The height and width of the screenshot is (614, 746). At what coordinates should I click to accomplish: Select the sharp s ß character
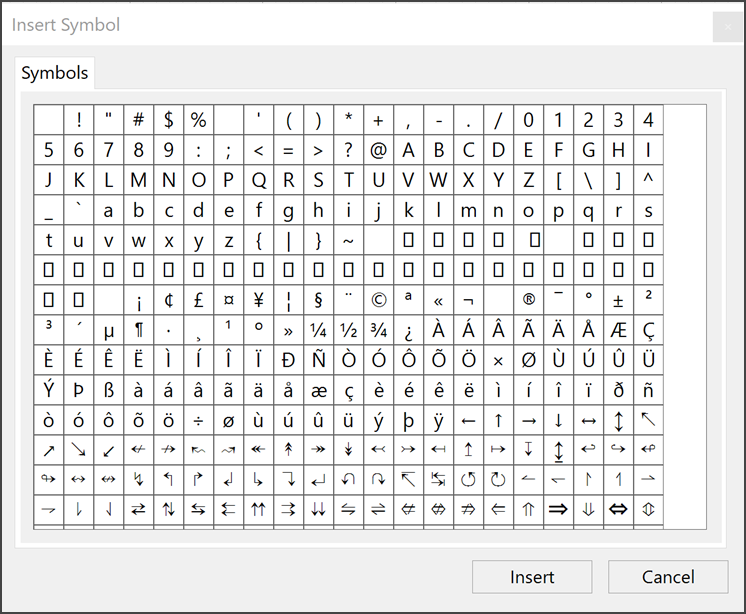tap(108, 390)
